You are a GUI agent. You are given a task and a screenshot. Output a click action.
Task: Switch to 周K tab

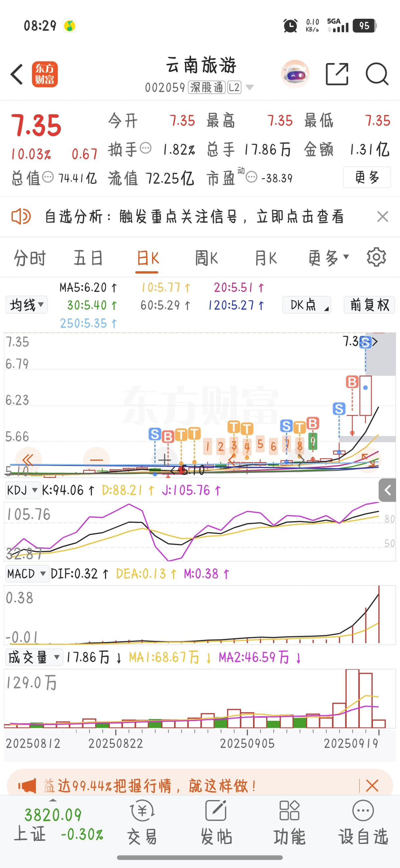tap(207, 258)
